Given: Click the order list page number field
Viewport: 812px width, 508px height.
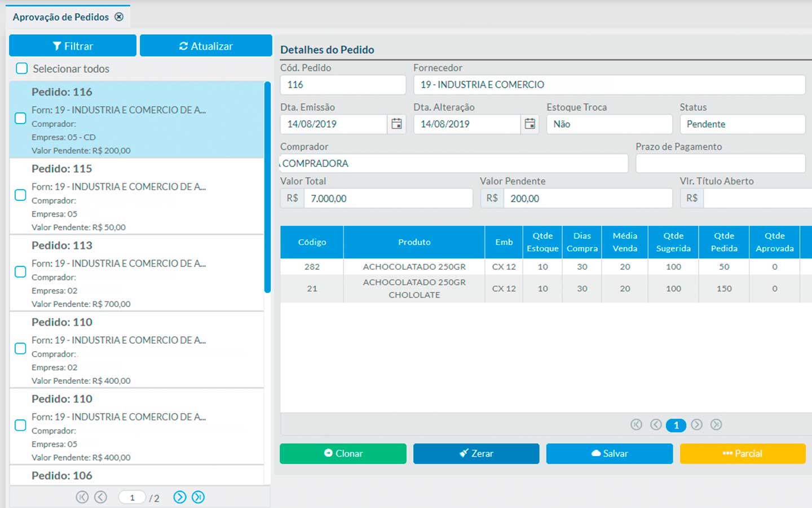Looking at the screenshot, I should click(132, 497).
